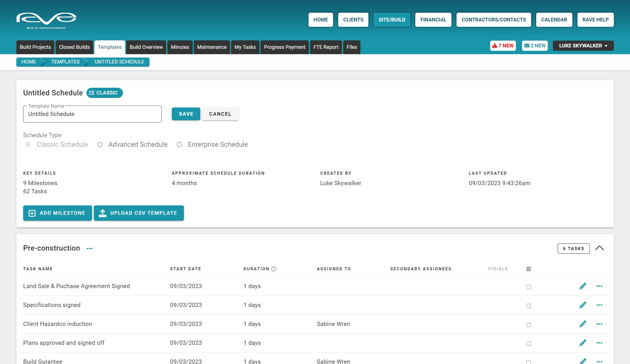Select the Advanced Schedule radio option
The image size is (630, 364).
point(100,145)
